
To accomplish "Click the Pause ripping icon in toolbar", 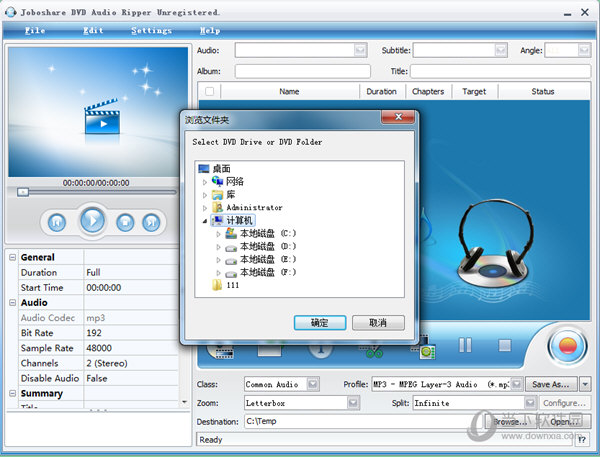I will tap(465, 345).
